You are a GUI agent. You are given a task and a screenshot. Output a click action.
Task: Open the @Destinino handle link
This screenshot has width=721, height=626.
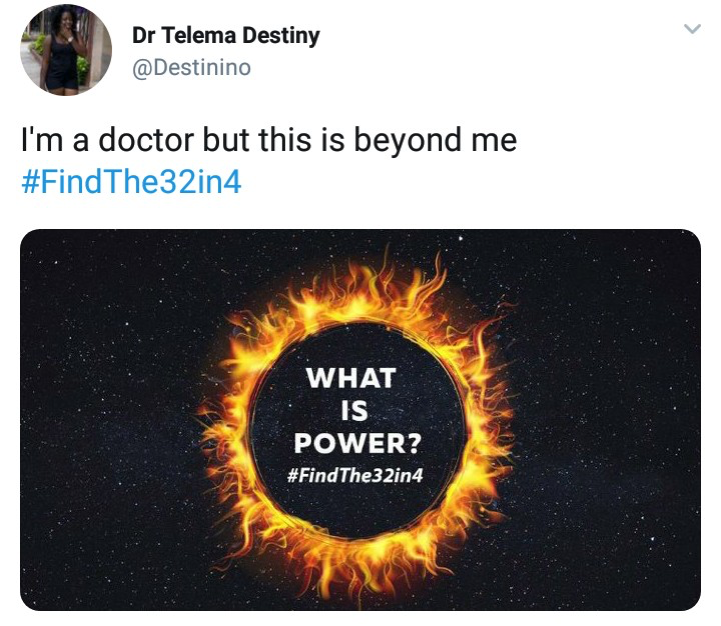191,68
